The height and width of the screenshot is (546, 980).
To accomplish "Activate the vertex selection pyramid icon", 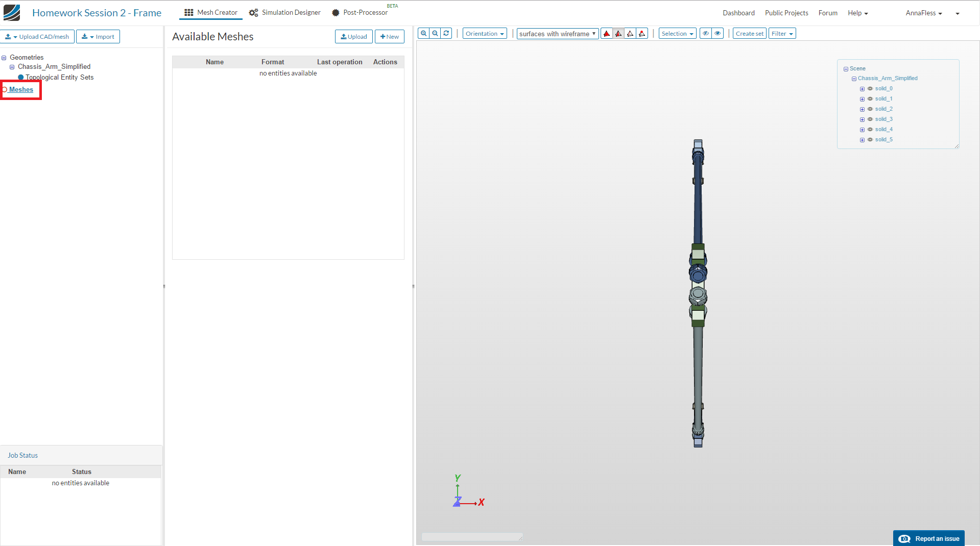I will 642,34.
